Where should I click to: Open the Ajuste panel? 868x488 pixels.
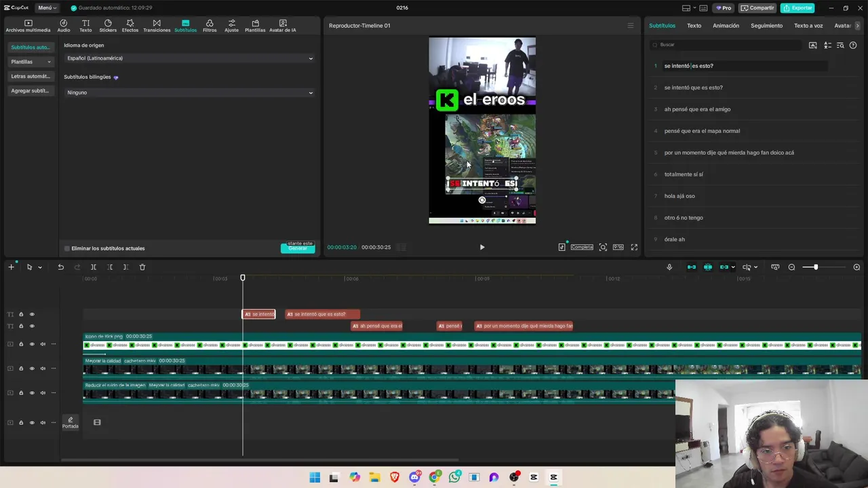(x=231, y=26)
